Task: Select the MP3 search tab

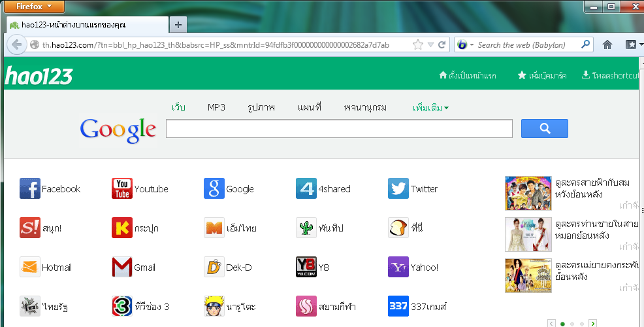Action: coord(216,107)
